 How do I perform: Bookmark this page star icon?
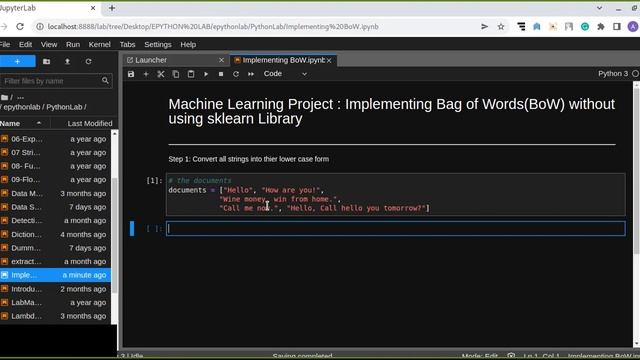coord(501,27)
